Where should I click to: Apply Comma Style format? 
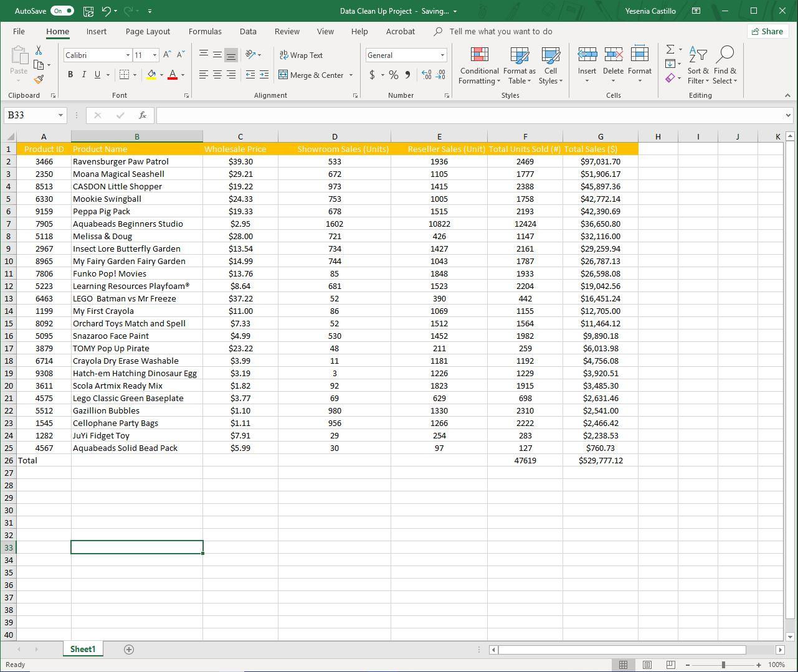tap(407, 75)
